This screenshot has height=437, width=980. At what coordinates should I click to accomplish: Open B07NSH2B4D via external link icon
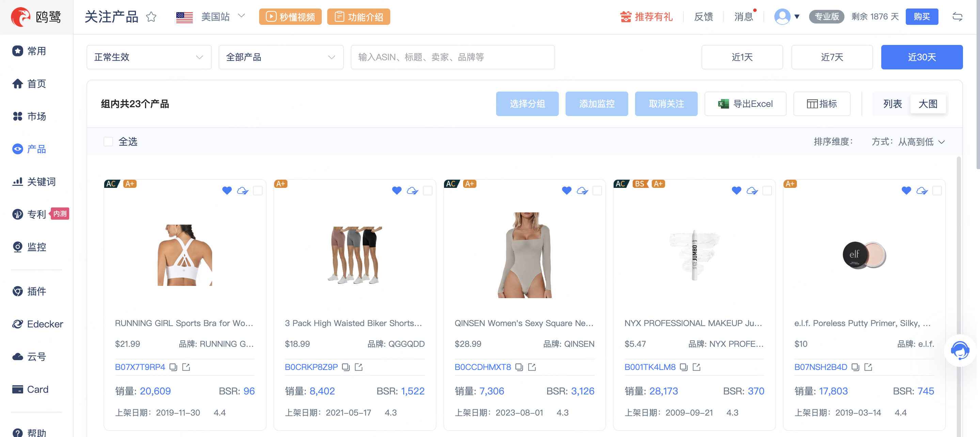(868, 367)
